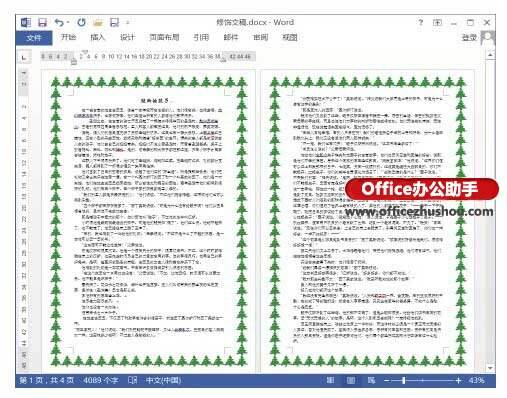This screenshot has height=398, width=507.
Task: Open Ribbon Display Options
Action: [437, 23]
